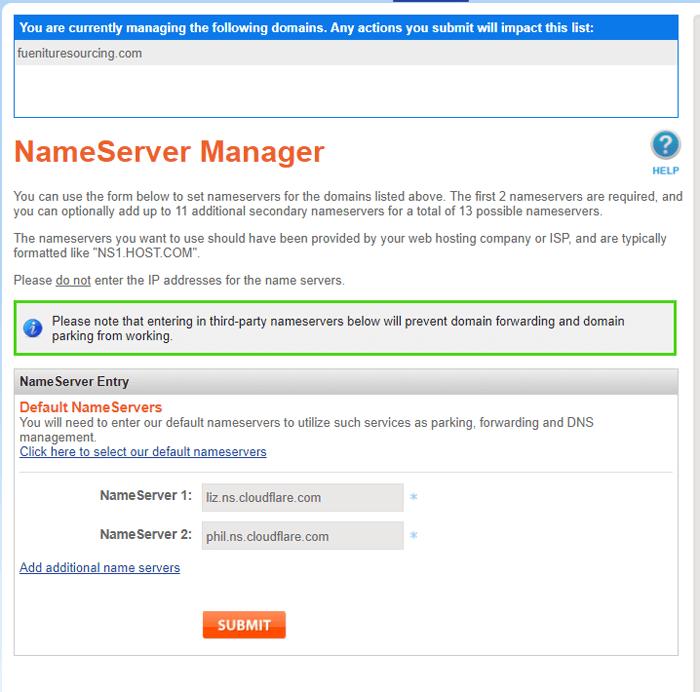The width and height of the screenshot is (700, 692).
Task: Select fuenituresourcing.com in the domain list
Action: pos(346,53)
